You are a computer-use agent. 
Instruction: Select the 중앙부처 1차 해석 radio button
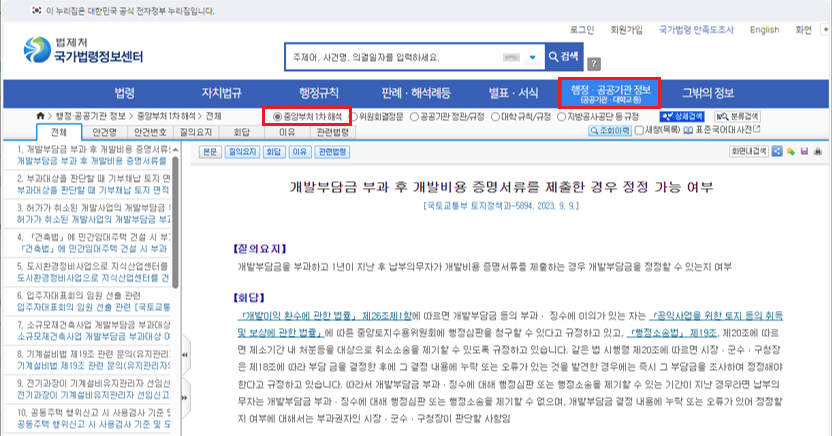[x=278, y=117]
